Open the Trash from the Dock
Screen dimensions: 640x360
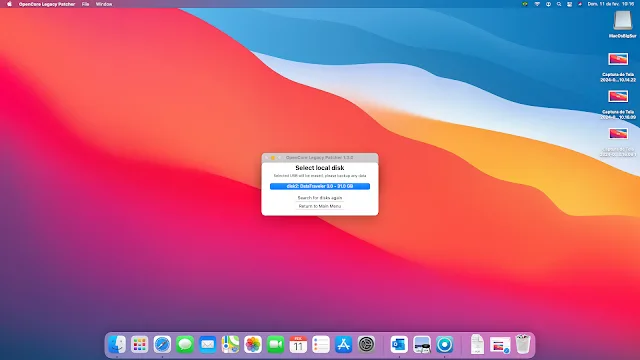pyautogui.click(x=523, y=344)
